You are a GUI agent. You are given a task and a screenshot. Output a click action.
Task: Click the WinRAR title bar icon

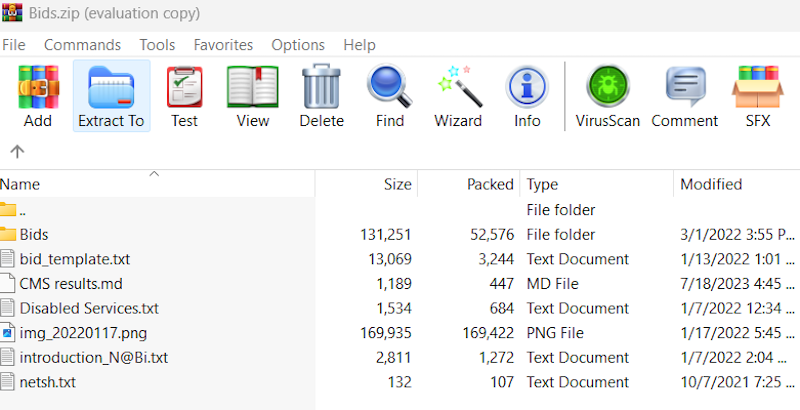pyautogui.click(x=12, y=13)
